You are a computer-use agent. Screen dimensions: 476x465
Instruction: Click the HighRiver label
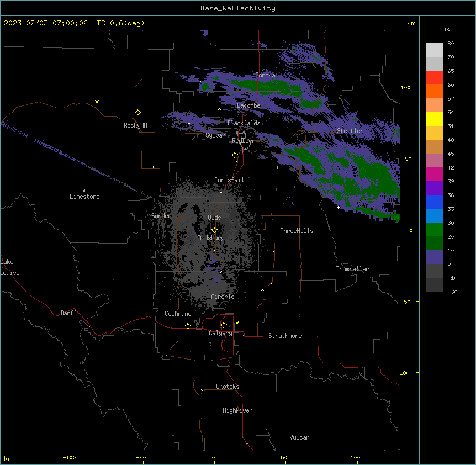click(x=237, y=410)
